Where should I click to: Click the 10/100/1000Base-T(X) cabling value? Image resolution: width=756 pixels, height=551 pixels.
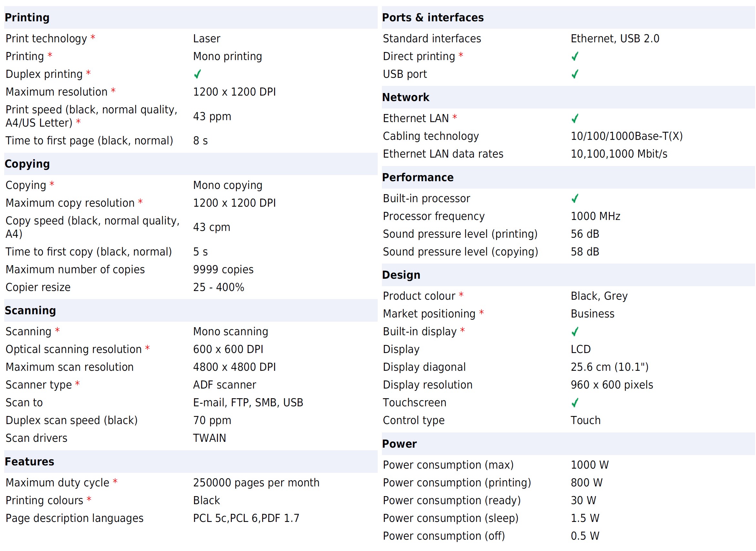point(626,136)
